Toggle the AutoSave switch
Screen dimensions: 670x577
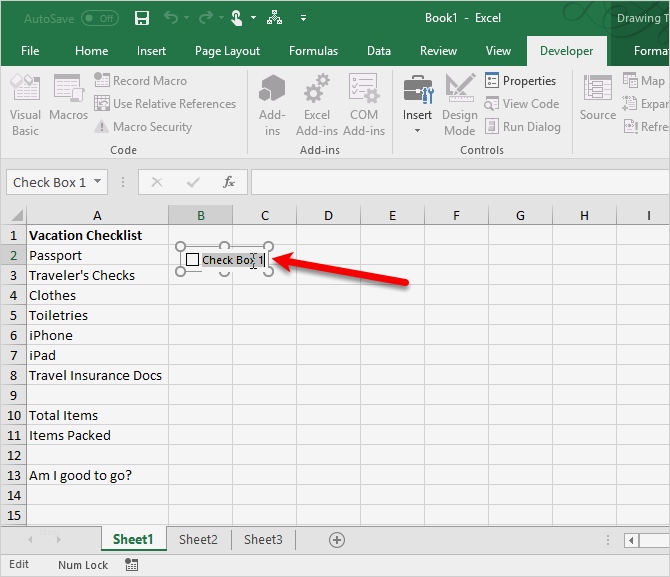click(99, 18)
